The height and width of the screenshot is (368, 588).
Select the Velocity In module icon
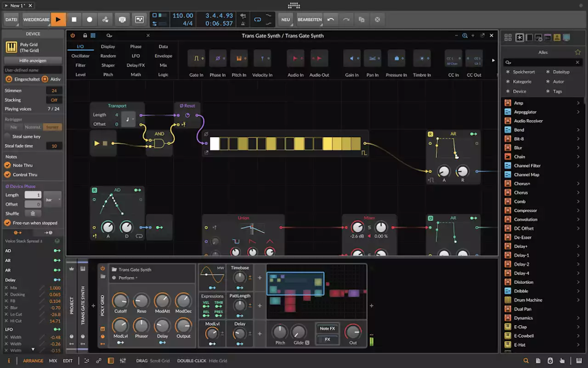[x=262, y=58]
